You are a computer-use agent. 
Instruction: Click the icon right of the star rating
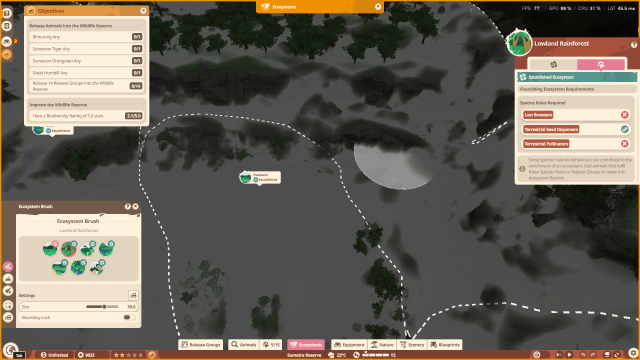pos(152,355)
